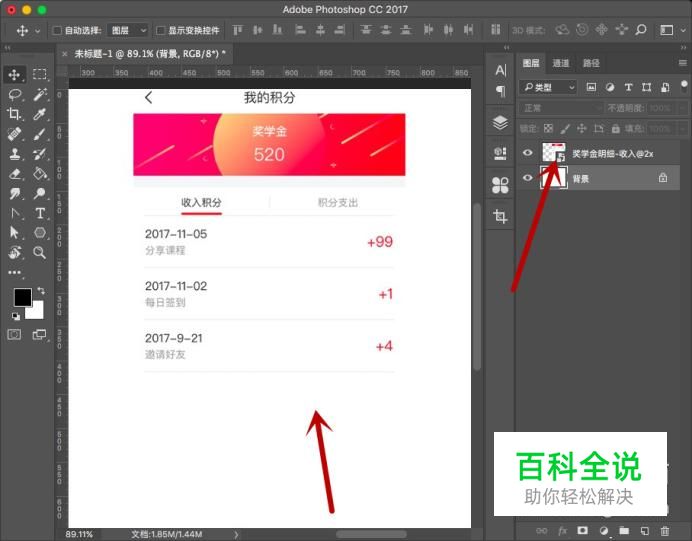
Task: Select the Smudge tool
Action: 14,193
